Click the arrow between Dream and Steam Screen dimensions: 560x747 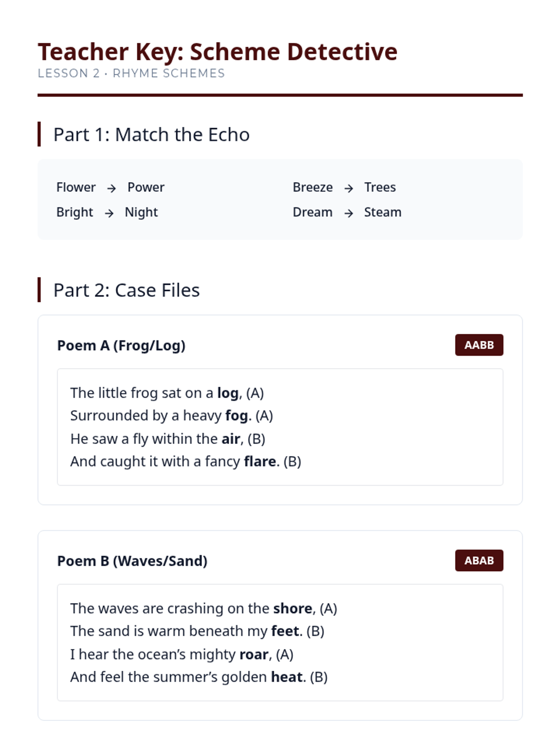pyautogui.click(x=349, y=213)
